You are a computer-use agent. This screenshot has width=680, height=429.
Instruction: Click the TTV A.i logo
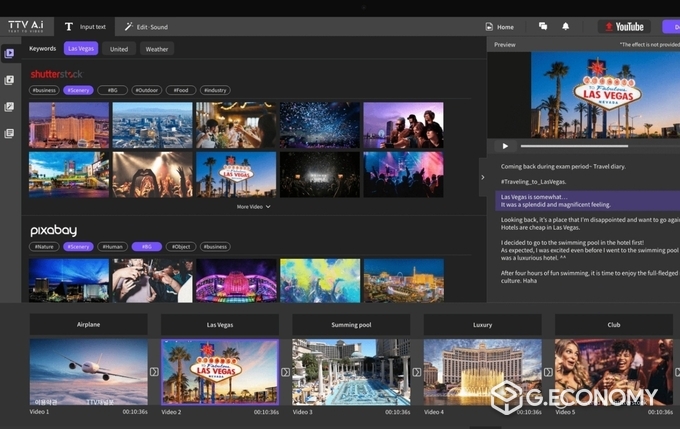[x=26, y=26]
